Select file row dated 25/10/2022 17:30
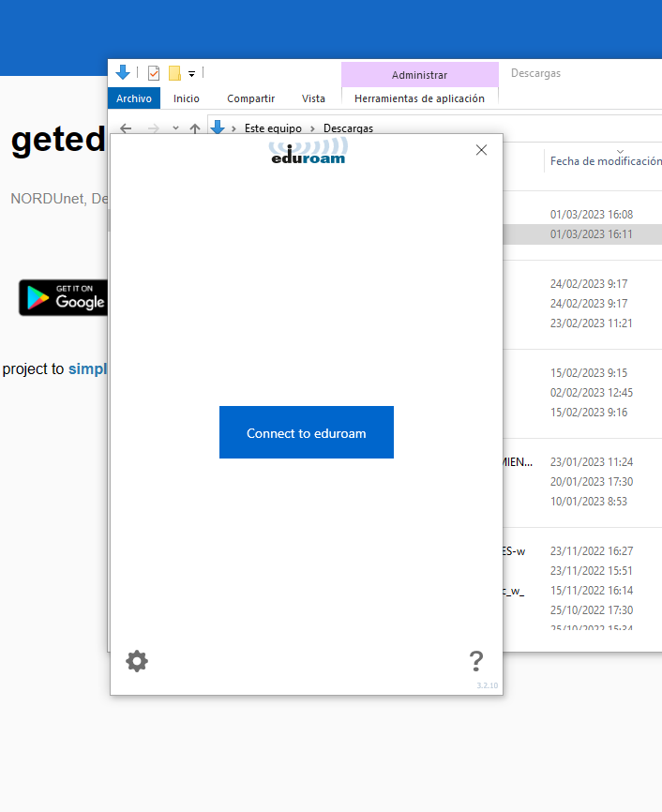Image resolution: width=662 pixels, height=812 pixels. click(582, 610)
